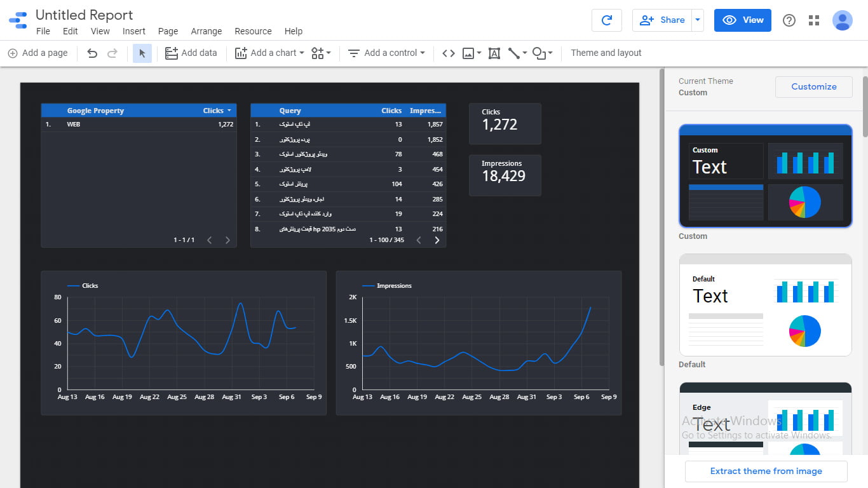Click the 1,857 impressions cell

[435, 125]
